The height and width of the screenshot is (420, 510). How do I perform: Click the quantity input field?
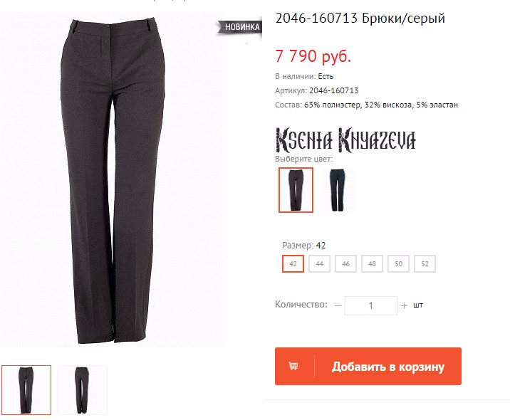(x=371, y=305)
